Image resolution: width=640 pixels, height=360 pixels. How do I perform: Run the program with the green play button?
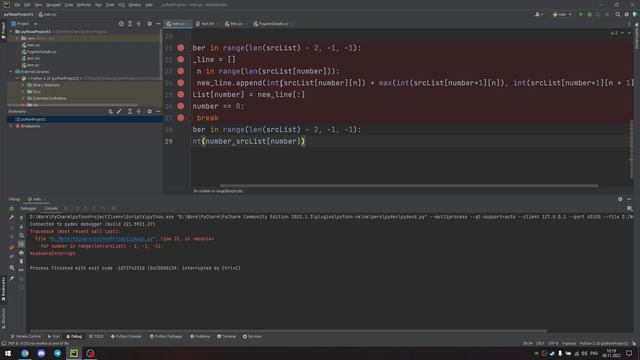pos(580,14)
